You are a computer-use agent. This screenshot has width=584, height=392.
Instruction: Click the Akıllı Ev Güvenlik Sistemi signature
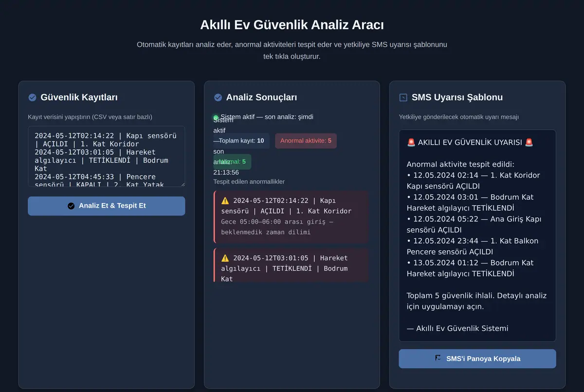coord(457,328)
